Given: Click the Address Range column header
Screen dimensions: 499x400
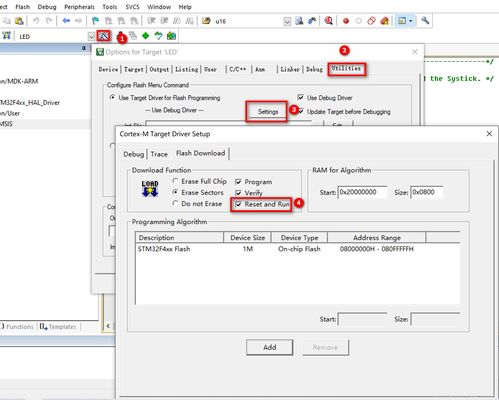Looking at the screenshot, I should click(377, 238).
